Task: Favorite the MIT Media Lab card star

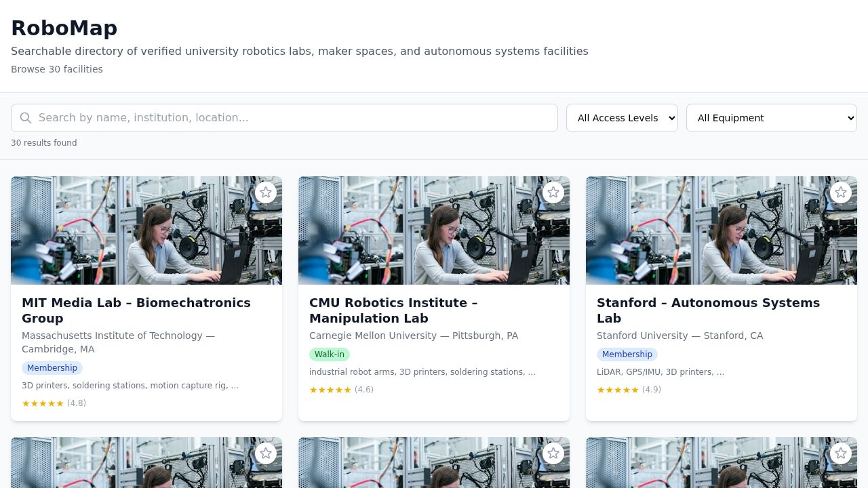Action: tap(266, 192)
